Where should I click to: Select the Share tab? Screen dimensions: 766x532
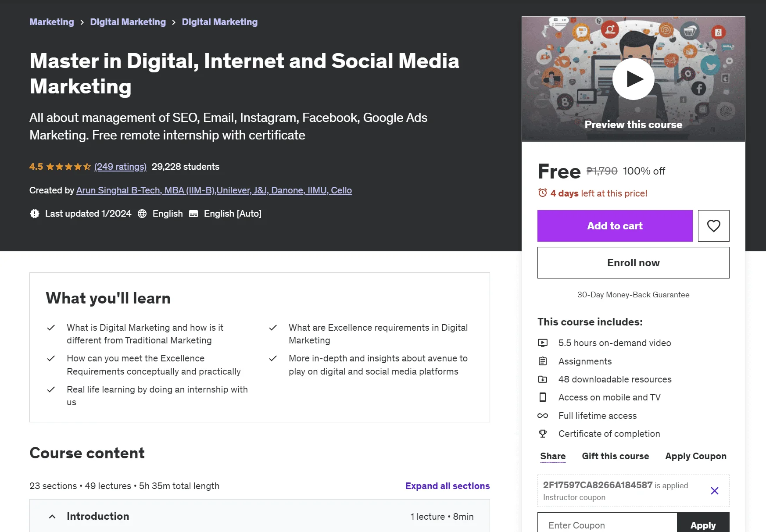click(x=553, y=456)
